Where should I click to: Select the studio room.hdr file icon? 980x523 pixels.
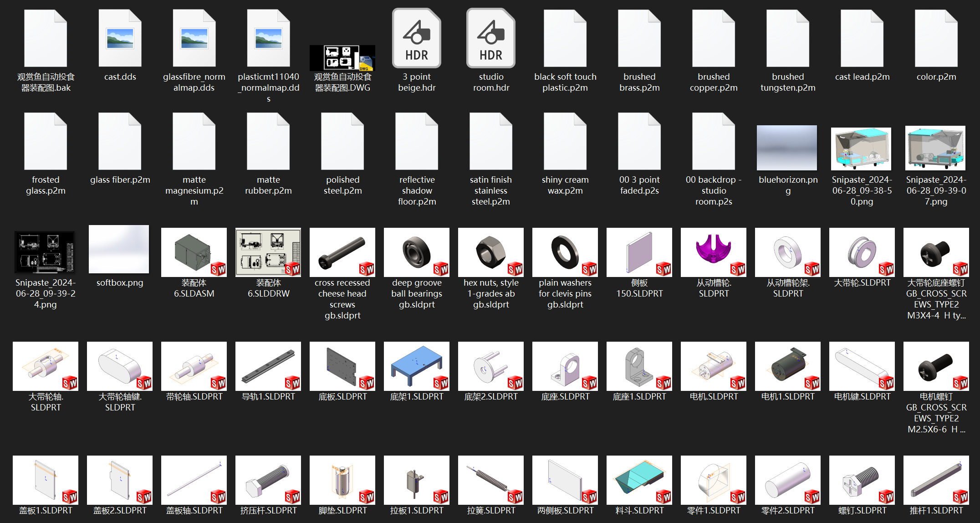pyautogui.click(x=490, y=39)
